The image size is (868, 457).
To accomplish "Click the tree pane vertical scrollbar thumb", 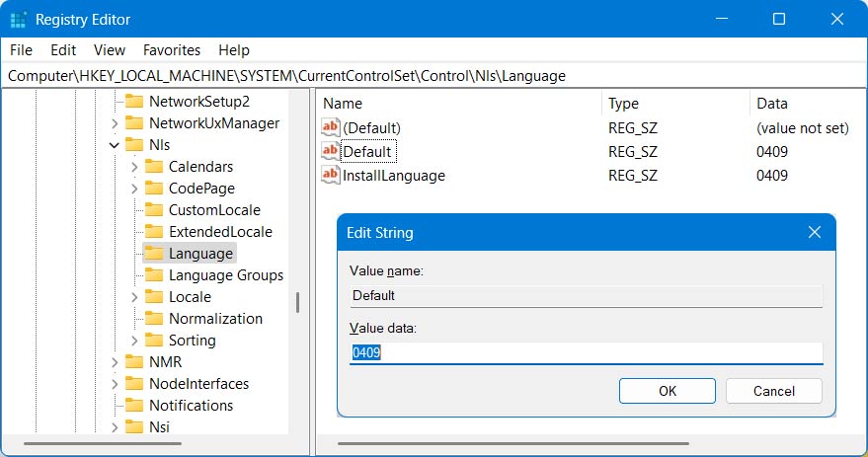I will point(298,303).
